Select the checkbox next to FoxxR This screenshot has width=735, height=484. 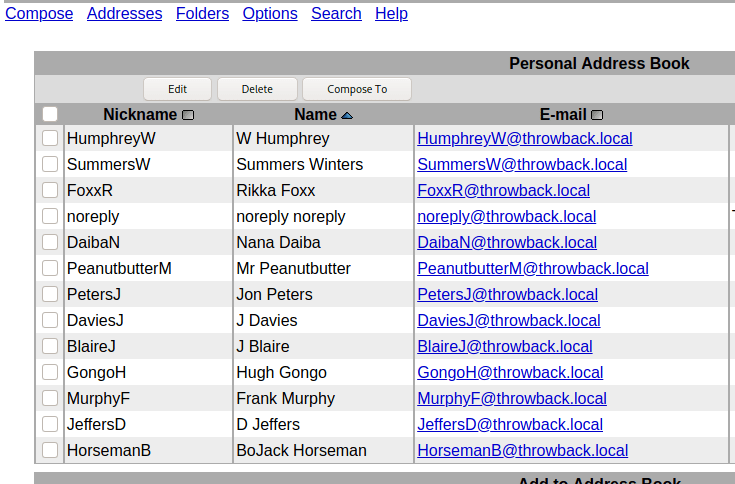tap(50, 190)
